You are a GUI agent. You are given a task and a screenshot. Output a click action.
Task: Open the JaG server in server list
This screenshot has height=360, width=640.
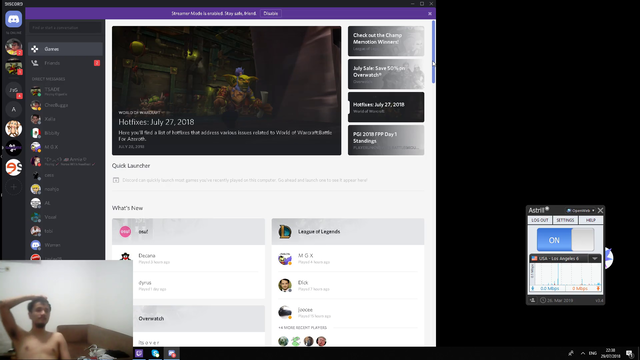[x=13, y=90]
